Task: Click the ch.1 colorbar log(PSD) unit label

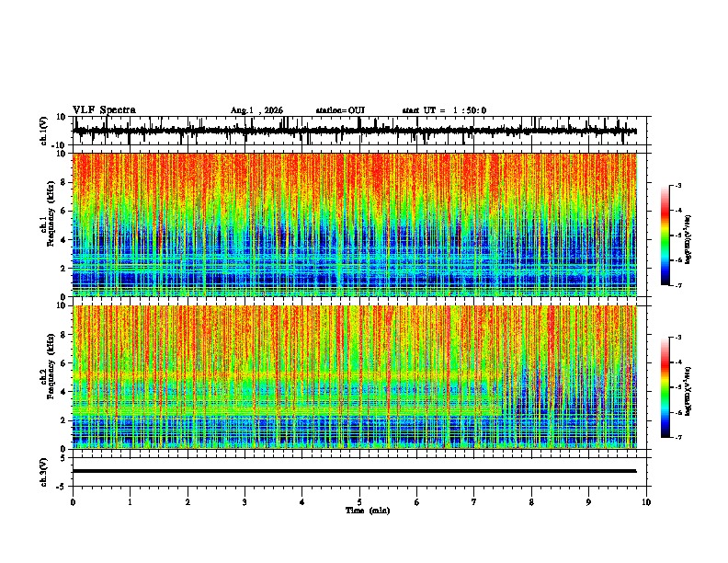Action: pos(688,240)
